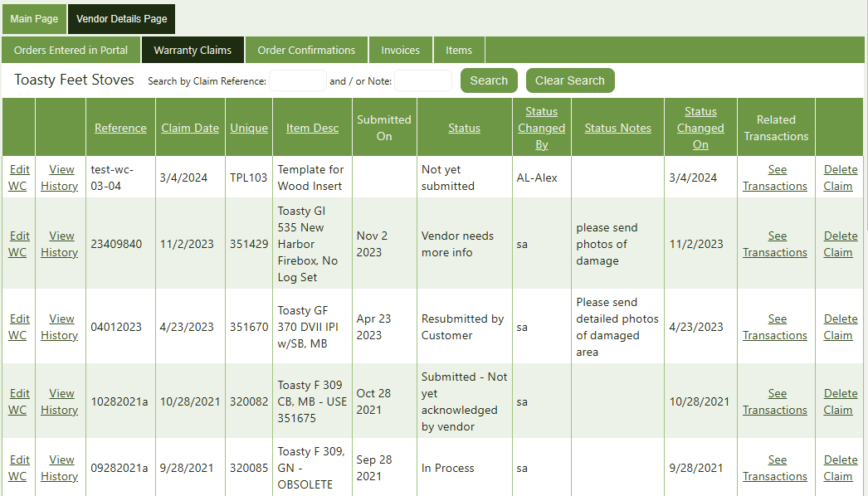The height and width of the screenshot is (496, 868).
Task: Select the Items tab
Action: pos(459,50)
